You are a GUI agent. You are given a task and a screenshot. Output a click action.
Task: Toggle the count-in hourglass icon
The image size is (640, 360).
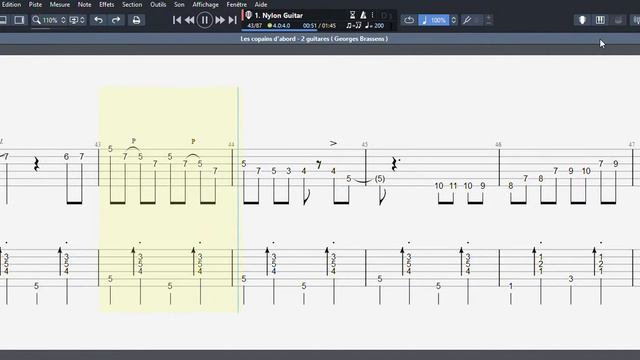click(352, 15)
